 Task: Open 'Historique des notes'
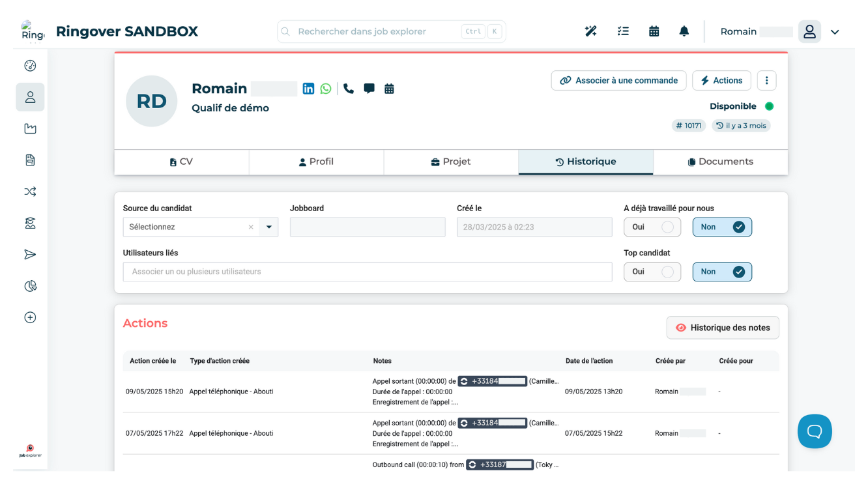(722, 328)
